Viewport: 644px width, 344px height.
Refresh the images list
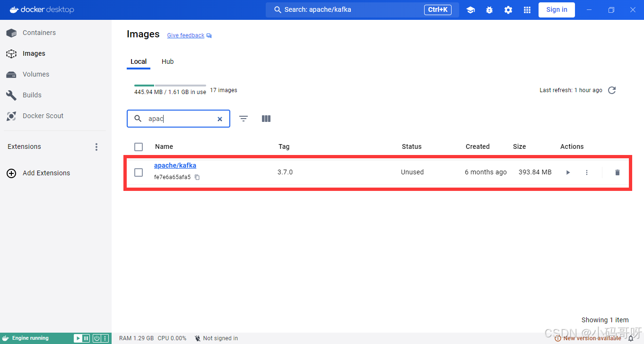click(612, 90)
